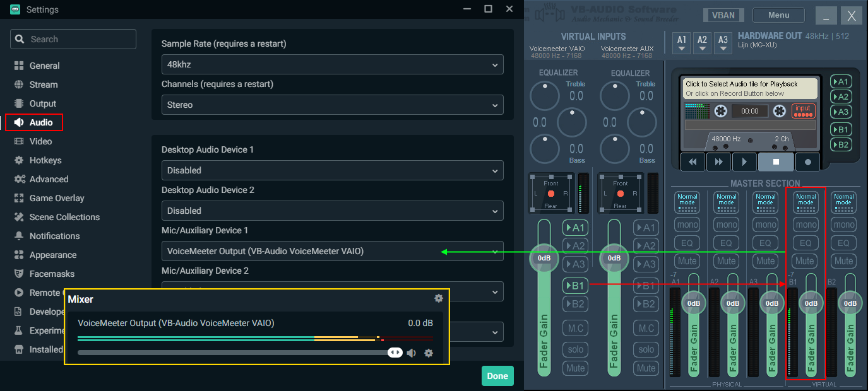Viewport: 868px width, 391px height.
Task: Click the Normal mode button on master B2
Action: point(844,202)
